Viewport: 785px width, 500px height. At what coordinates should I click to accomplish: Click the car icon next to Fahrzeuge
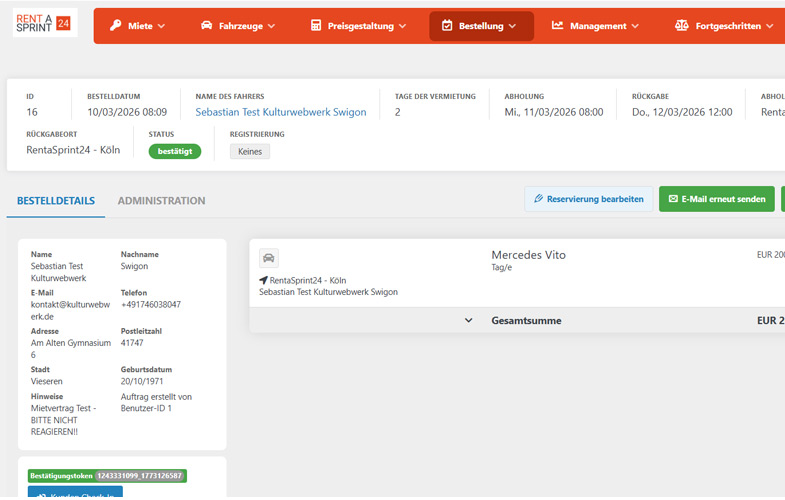pos(206,26)
